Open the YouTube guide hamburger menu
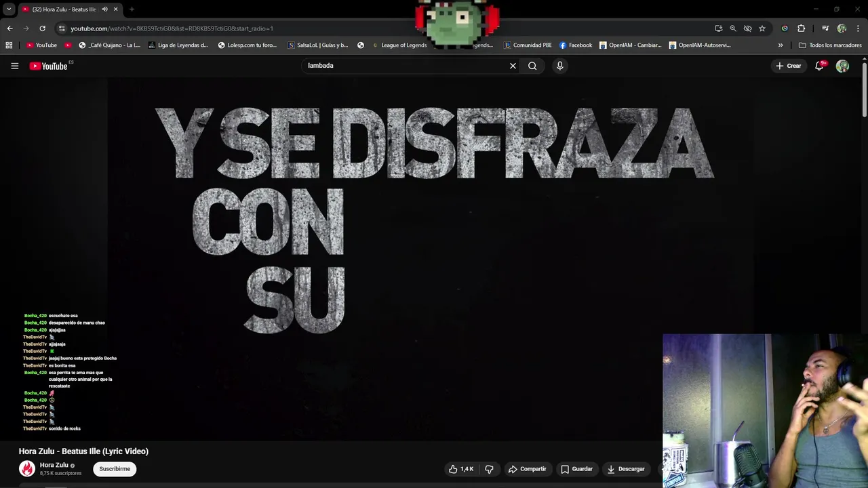Screen dimensions: 868x488 click(x=14, y=66)
